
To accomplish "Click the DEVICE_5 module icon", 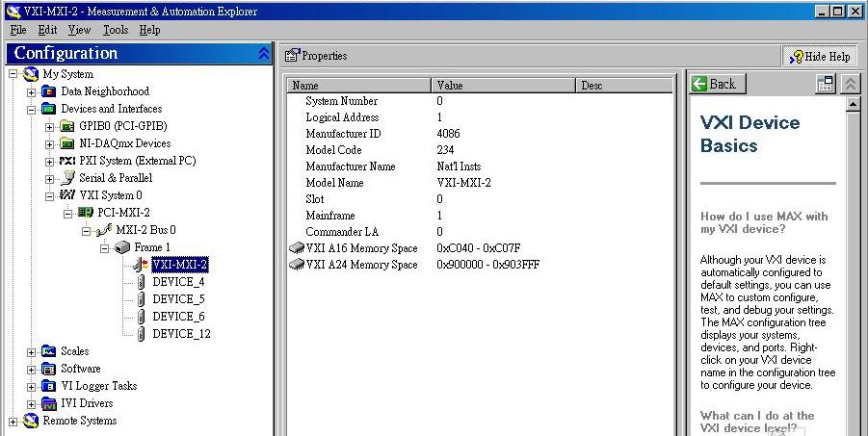I will click(142, 299).
